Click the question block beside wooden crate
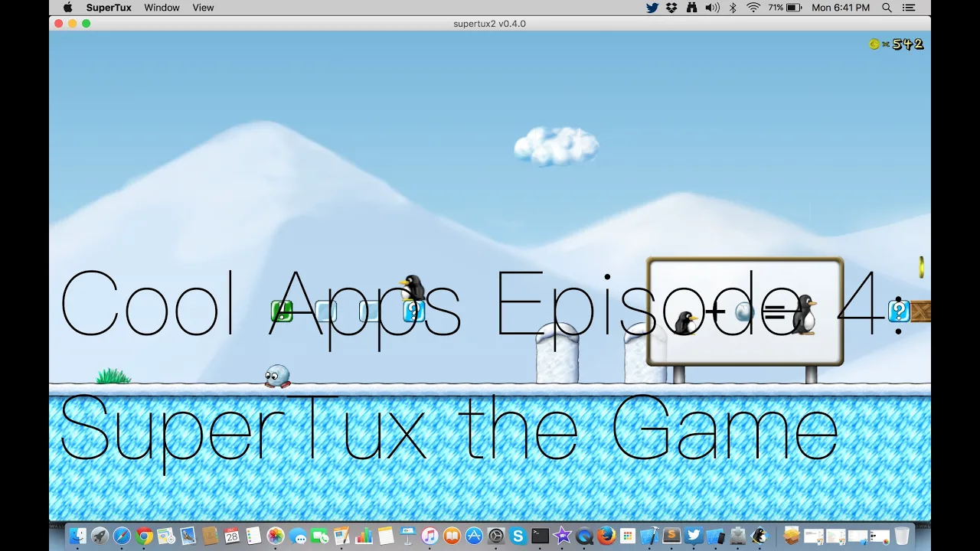This screenshot has width=980, height=551. pyautogui.click(x=899, y=311)
